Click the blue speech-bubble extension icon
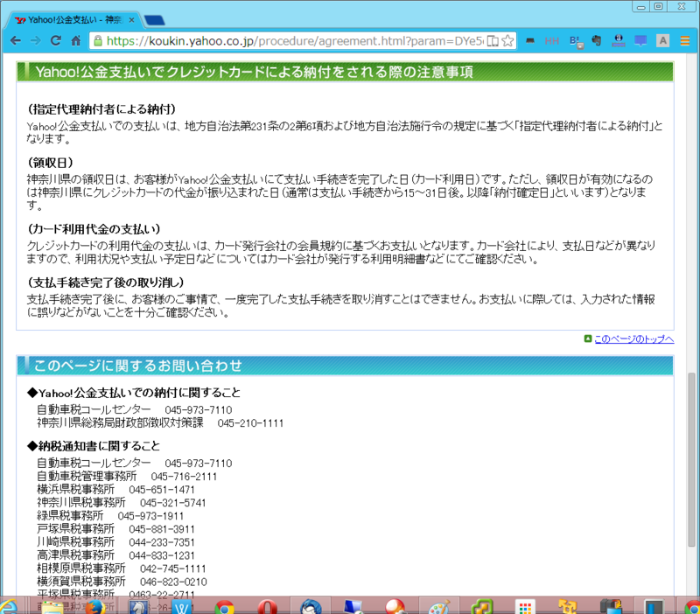This screenshot has width=700, height=614. [x=640, y=41]
